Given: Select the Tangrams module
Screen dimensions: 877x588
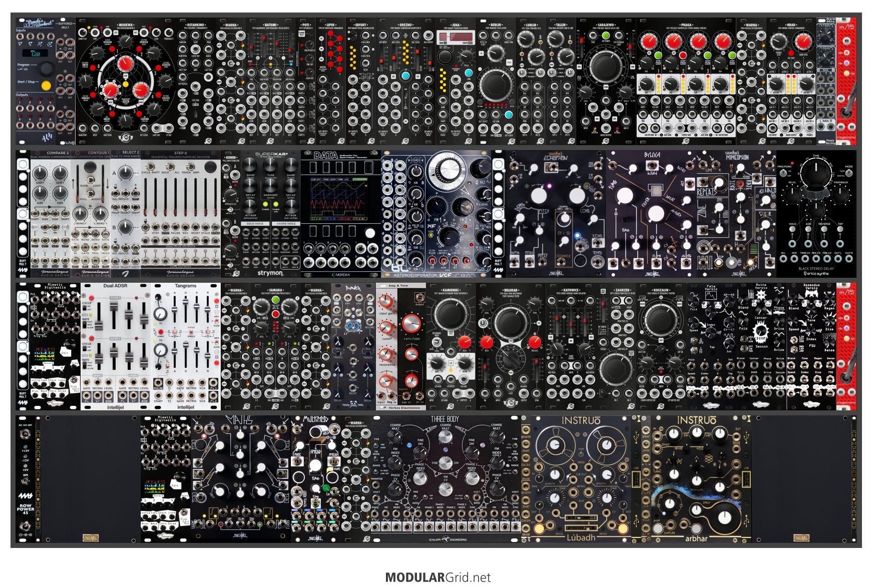Looking at the screenshot, I should coord(186,346).
